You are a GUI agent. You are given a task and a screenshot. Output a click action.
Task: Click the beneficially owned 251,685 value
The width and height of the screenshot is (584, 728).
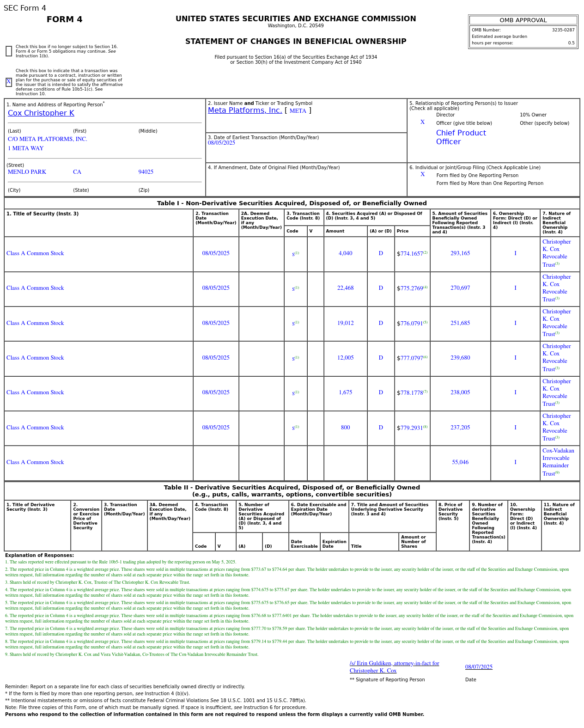[460, 323]
